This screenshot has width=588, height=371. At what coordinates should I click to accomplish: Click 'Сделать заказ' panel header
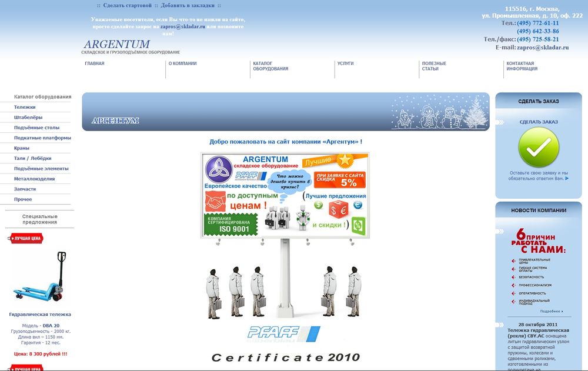[x=539, y=101]
